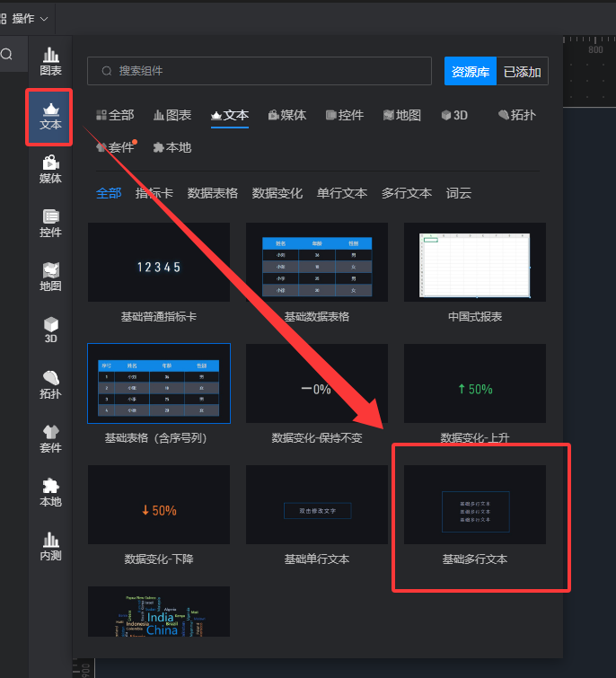Screen dimensions: 616x678
Task: Filter by 数据变化 subcategory
Action: [277, 193]
